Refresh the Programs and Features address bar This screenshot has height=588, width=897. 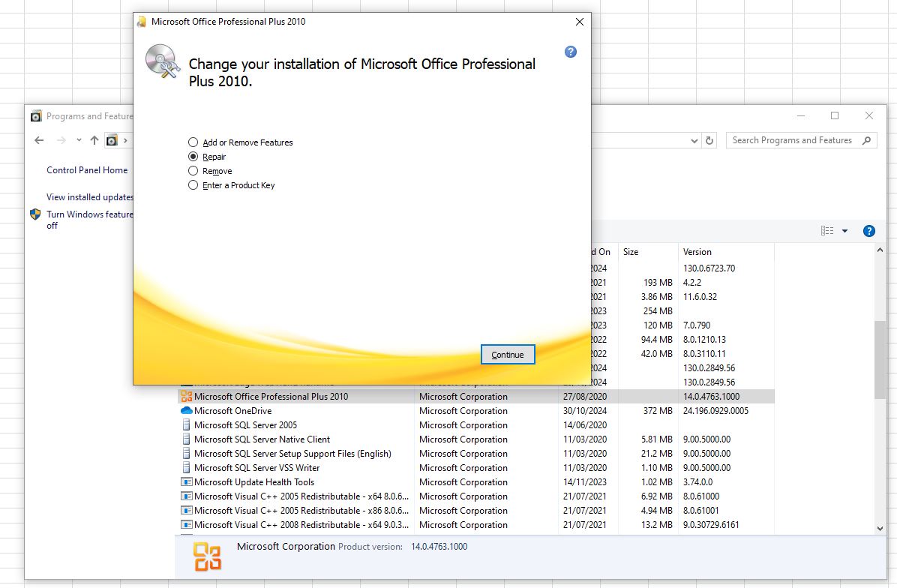pos(709,140)
